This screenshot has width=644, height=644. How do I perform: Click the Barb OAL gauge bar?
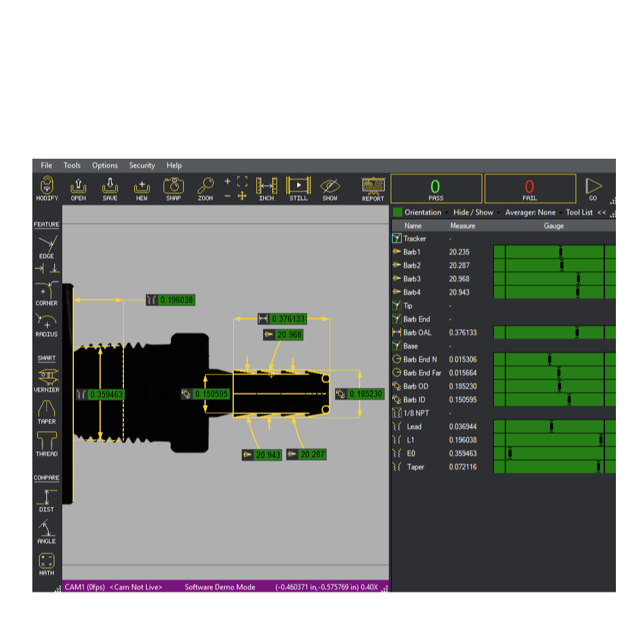(x=554, y=333)
